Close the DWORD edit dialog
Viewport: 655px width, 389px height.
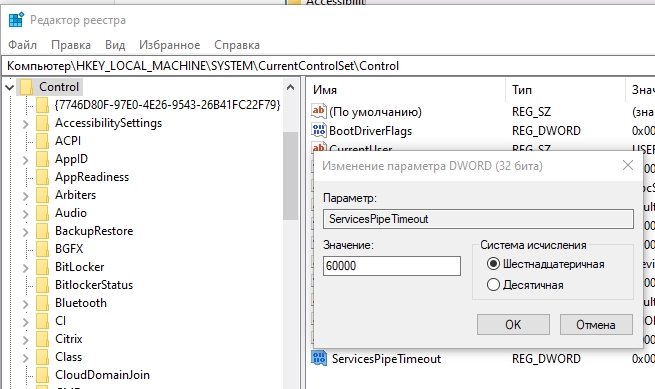(627, 165)
